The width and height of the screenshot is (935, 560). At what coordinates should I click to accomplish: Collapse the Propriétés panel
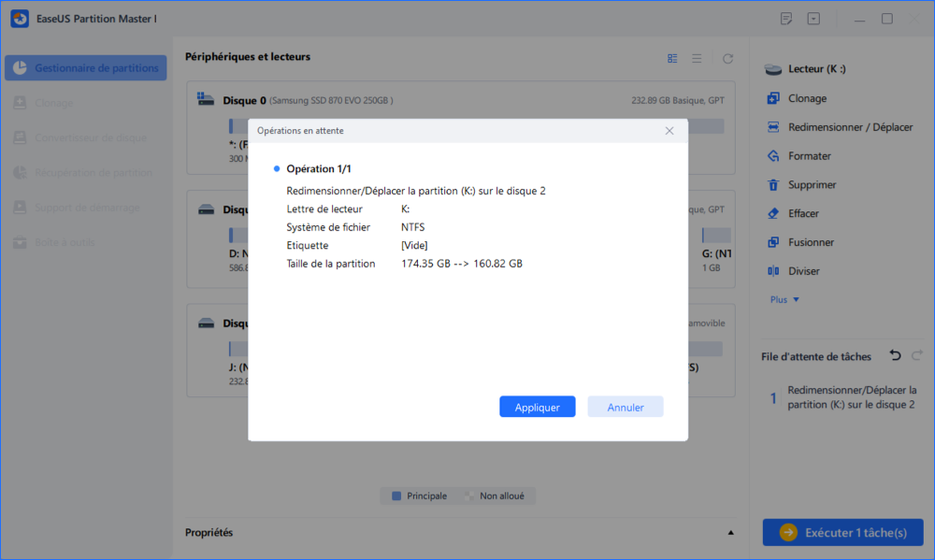coord(731,531)
